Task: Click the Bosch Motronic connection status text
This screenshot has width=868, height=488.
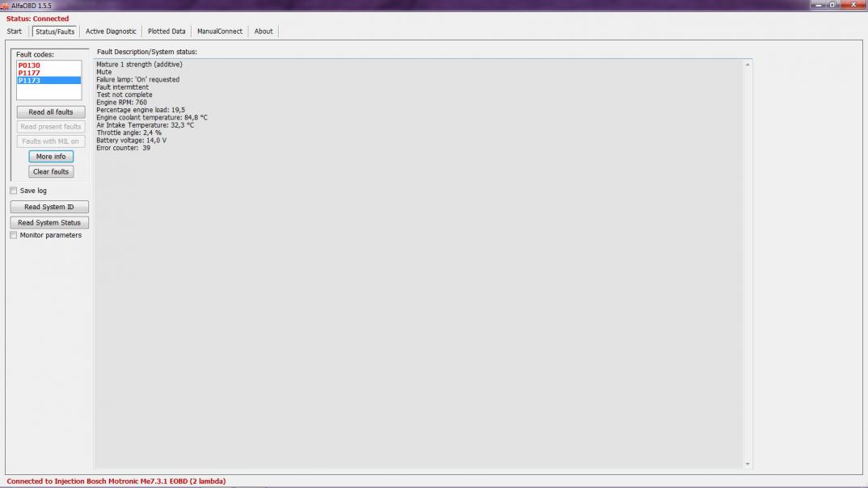Action: (x=116, y=482)
